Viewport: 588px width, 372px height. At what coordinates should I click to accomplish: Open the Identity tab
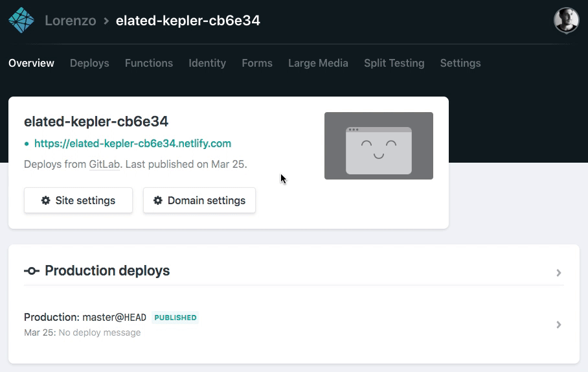pyautogui.click(x=207, y=63)
